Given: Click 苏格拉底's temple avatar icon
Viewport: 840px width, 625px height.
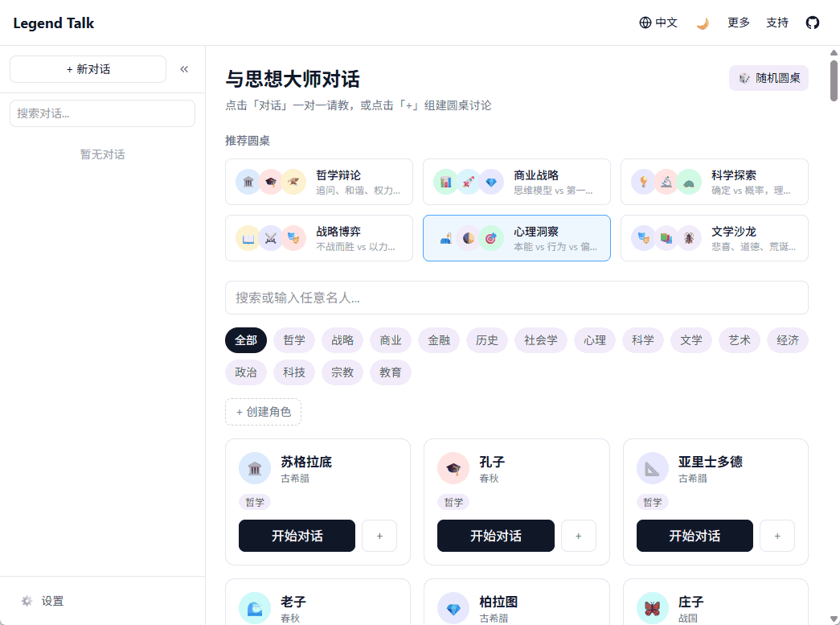Looking at the screenshot, I should 255,469.
